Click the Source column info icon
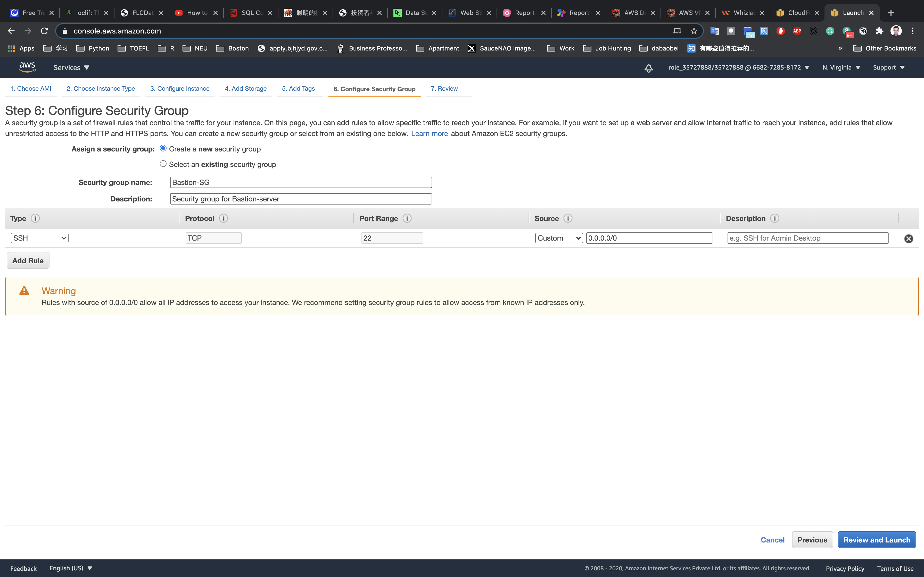 coord(568,218)
